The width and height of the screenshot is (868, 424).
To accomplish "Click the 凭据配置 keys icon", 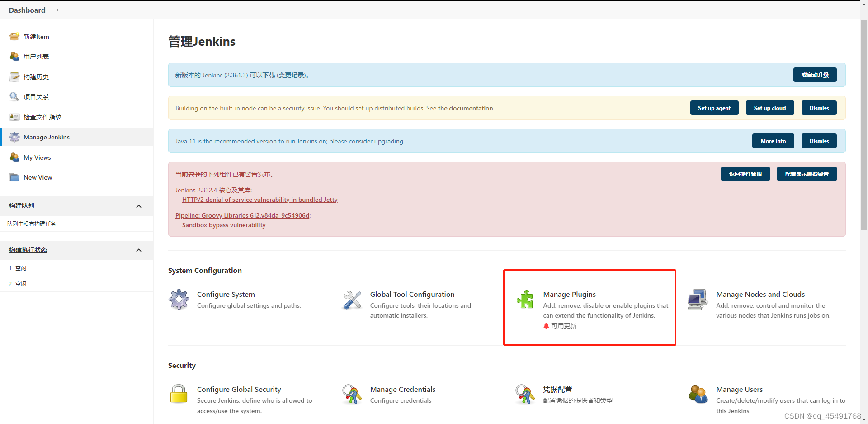I will click(x=525, y=394).
